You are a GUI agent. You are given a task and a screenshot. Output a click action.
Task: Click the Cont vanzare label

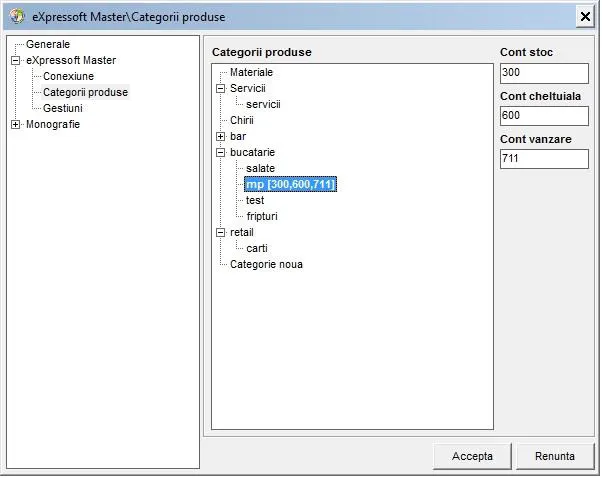[536, 139]
